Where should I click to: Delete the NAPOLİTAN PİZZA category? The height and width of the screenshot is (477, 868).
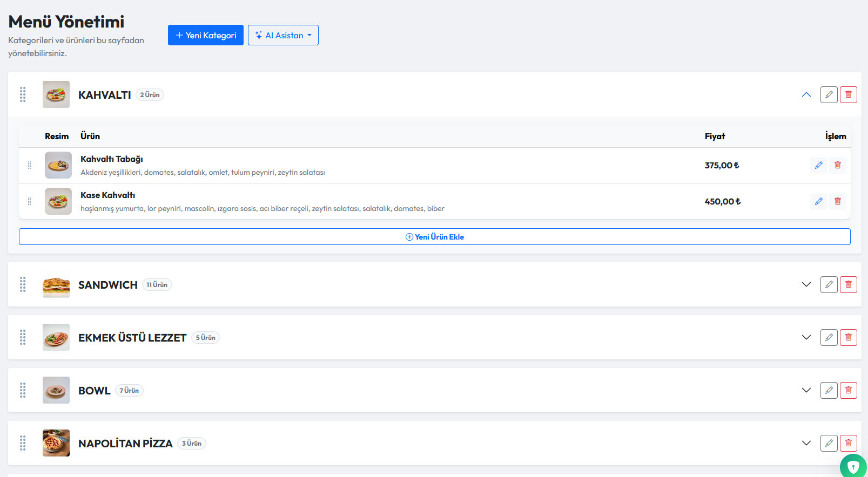848,443
